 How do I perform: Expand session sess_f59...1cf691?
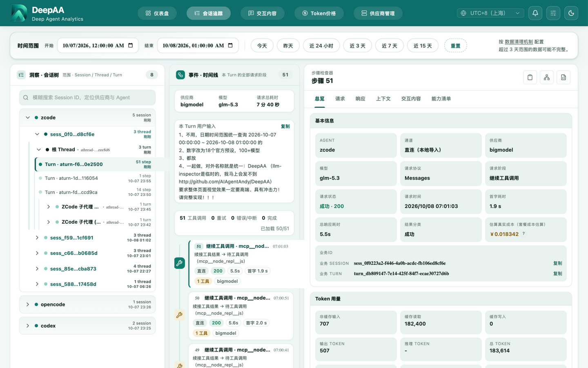click(37, 238)
